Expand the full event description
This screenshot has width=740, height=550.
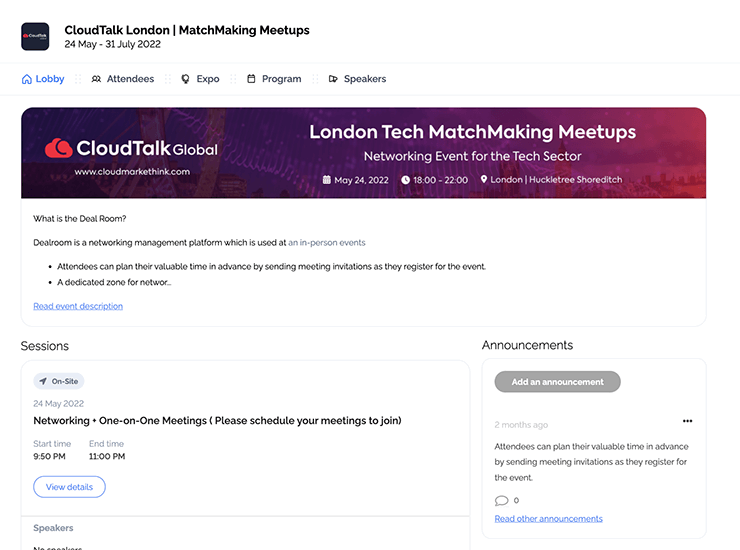[x=78, y=306]
